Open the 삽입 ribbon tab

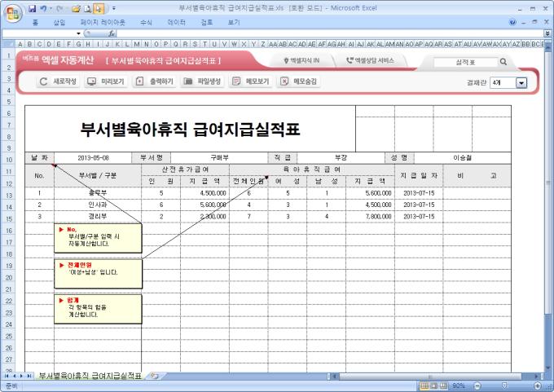pyautogui.click(x=59, y=23)
